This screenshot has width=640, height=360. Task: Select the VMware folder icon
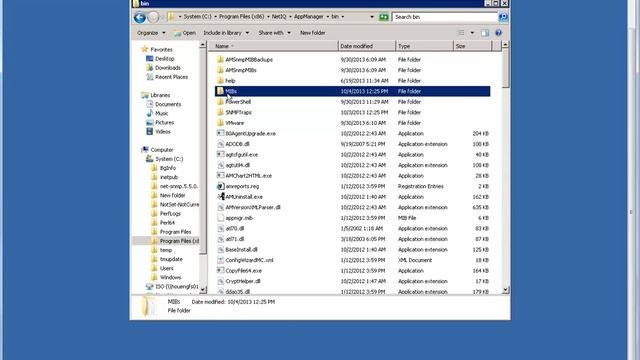click(220, 123)
